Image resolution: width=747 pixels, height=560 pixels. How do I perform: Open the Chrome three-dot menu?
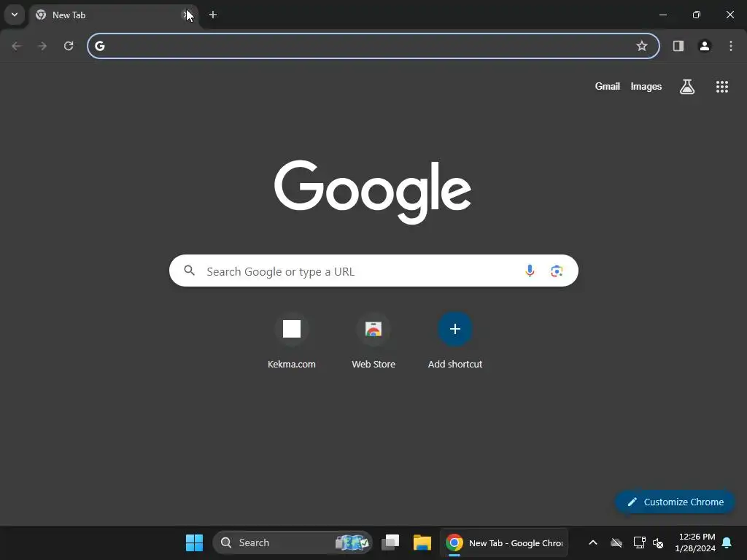[x=731, y=46]
